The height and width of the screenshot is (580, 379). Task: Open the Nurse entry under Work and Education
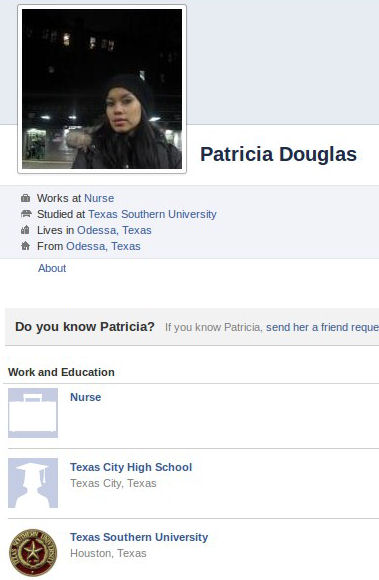[86, 397]
